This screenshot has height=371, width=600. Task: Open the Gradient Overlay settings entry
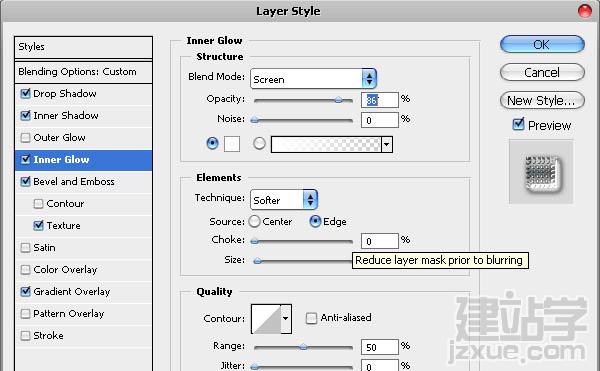[72, 292]
